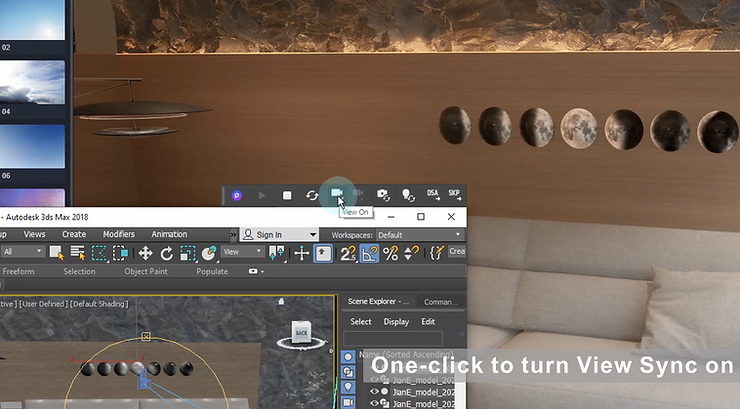Click the SKP export icon
Screen dimensions: 740x409
coord(454,195)
